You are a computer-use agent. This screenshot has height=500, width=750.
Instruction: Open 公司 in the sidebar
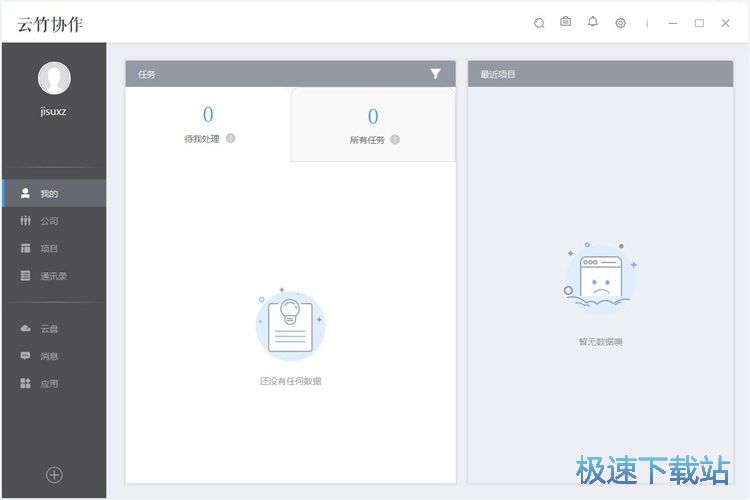point(54,221)
